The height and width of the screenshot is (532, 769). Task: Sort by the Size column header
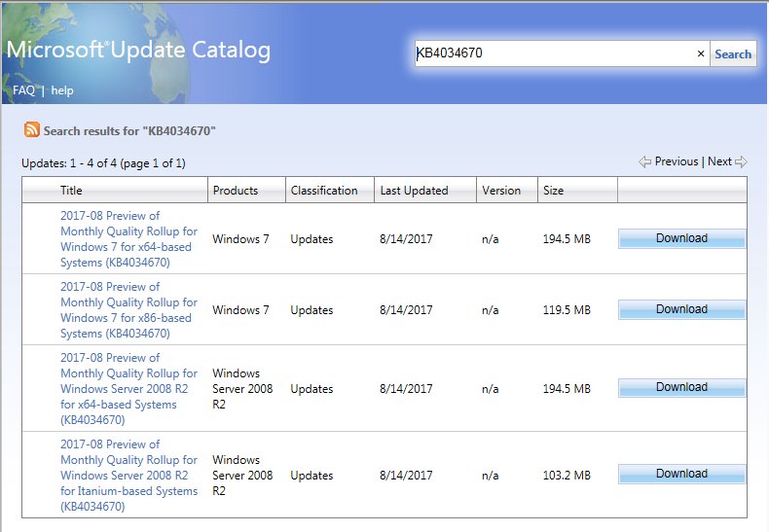pyautogui.click(x=553, y=190)
